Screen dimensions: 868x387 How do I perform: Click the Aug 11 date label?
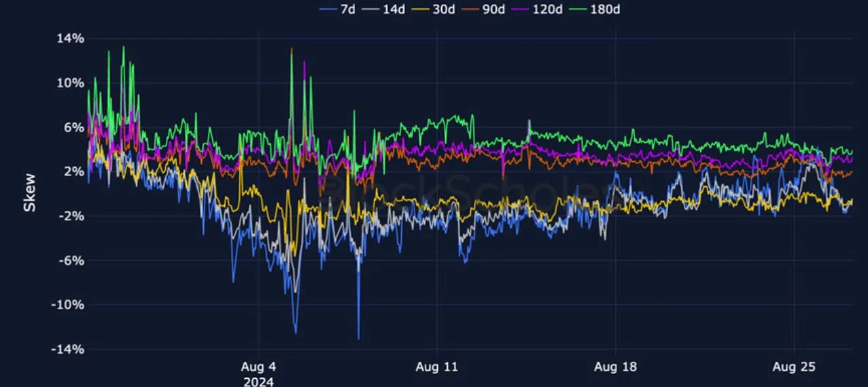pos(437,367)
